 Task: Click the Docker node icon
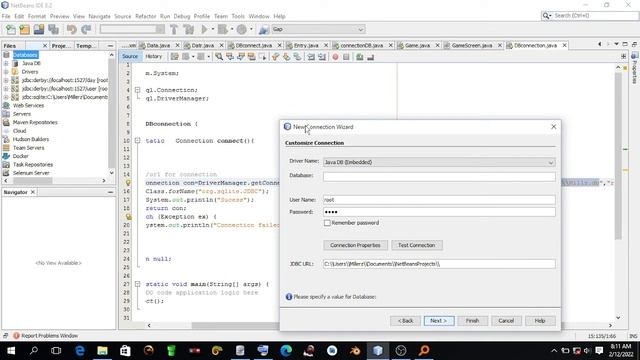(x=6, y=156)
